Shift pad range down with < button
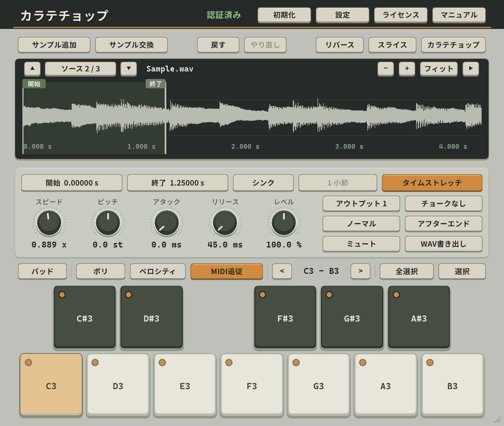 click(x=282, y=271)
